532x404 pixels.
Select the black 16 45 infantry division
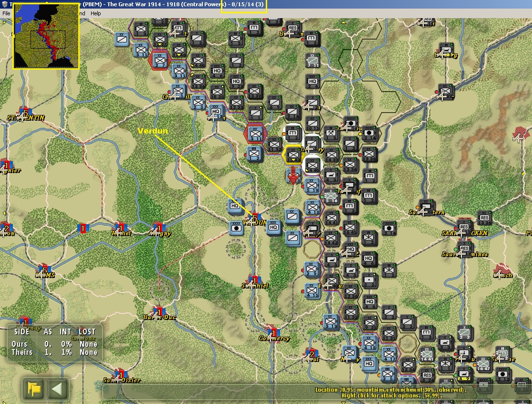pyautogui.click(x=350, y=228)
